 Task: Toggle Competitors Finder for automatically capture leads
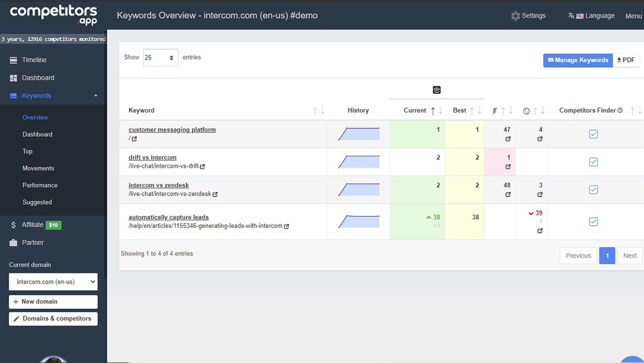point(593,222)
